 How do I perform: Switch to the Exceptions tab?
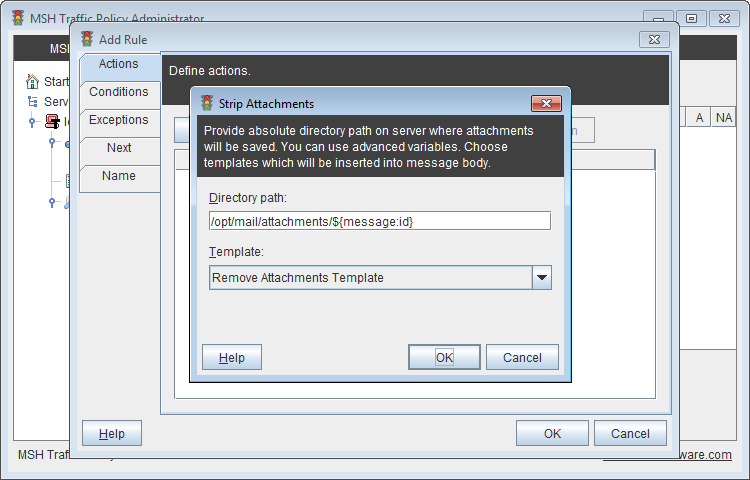[x=119, y=120]
